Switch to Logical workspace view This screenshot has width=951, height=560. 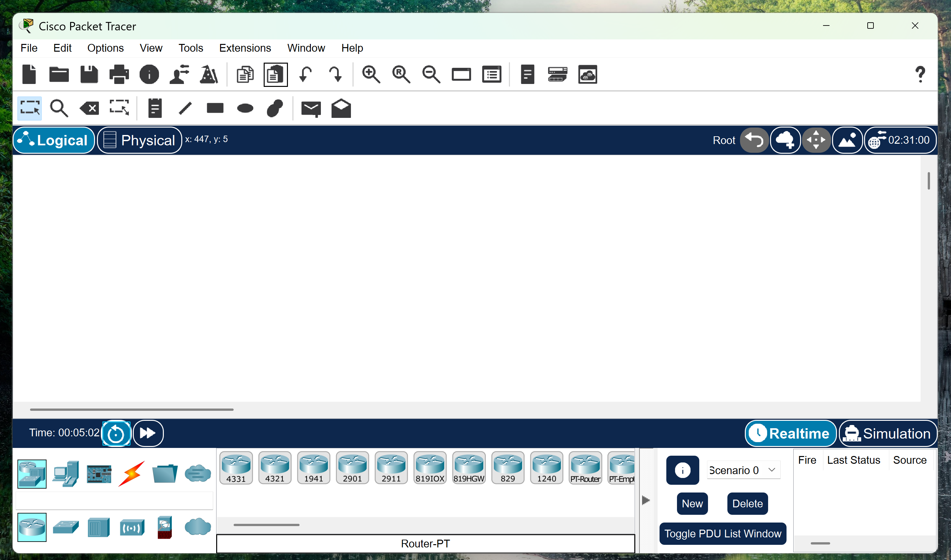(54, 140)
